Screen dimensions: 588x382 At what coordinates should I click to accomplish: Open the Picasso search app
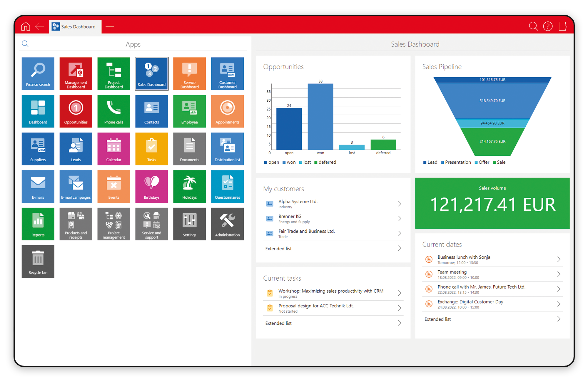(x=38, y=73)
